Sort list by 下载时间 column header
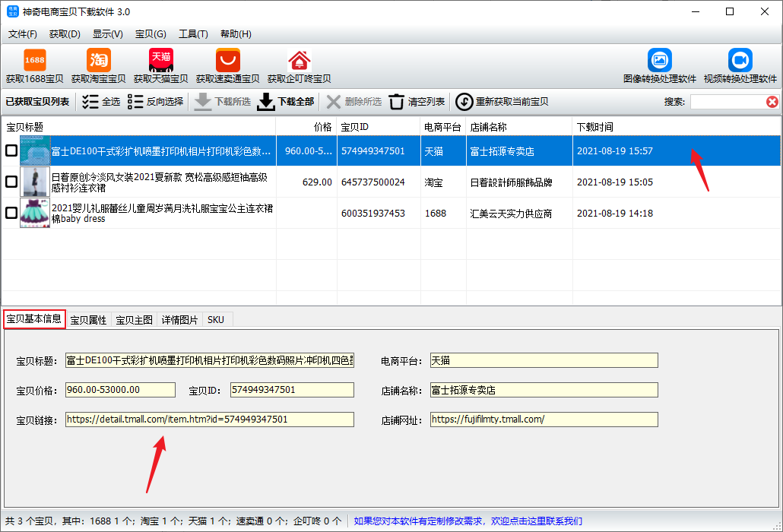 [594, 127]
